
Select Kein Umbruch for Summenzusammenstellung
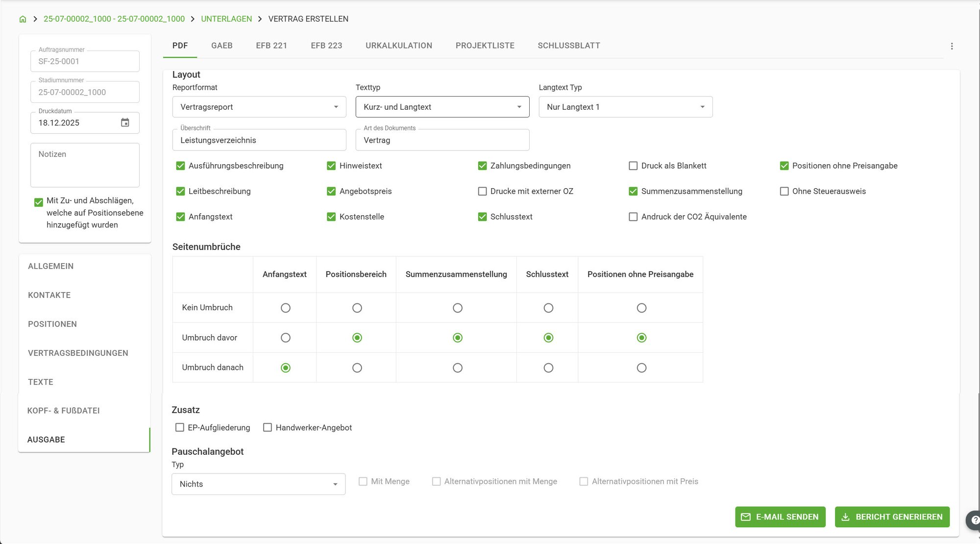[457, 308]
